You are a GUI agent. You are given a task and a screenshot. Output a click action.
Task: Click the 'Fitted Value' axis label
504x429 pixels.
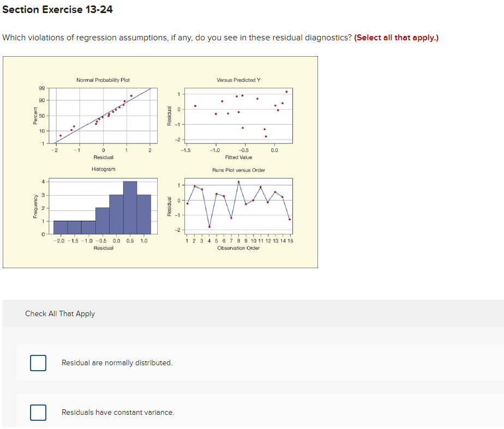pyautogui.click(x=238, y=158)
